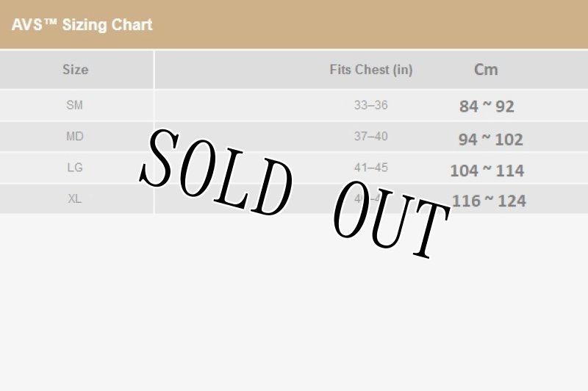Click the 94 ~ 102 cm value
The image size is (588, 391).
[490, 139]
